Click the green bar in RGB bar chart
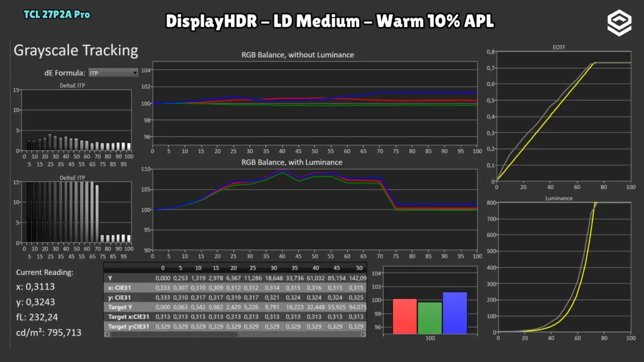This screenshot has width=644, height=362. (430, 318)
